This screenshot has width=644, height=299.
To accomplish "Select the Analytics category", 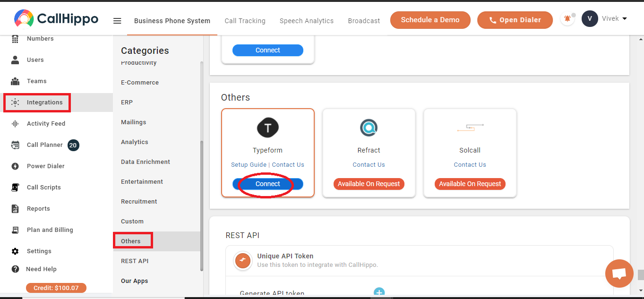I will pyautogui.click(x=135, y=142).
